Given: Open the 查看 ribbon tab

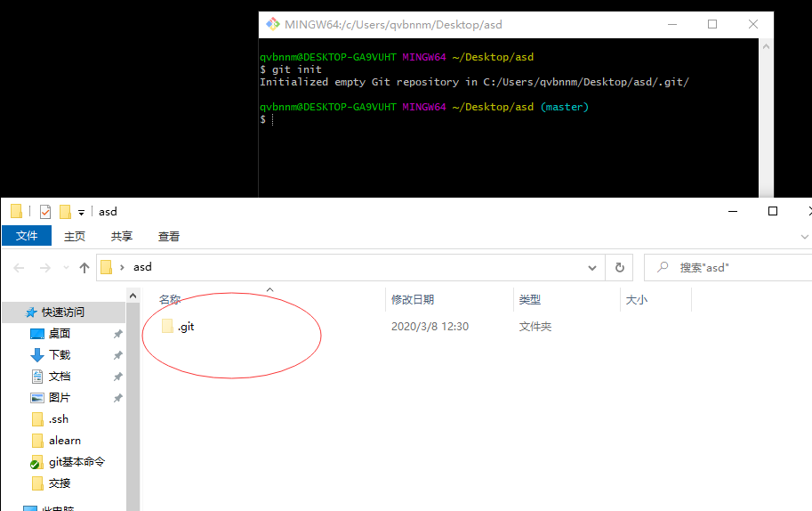Looking at the screenshot, I should 169,236.
